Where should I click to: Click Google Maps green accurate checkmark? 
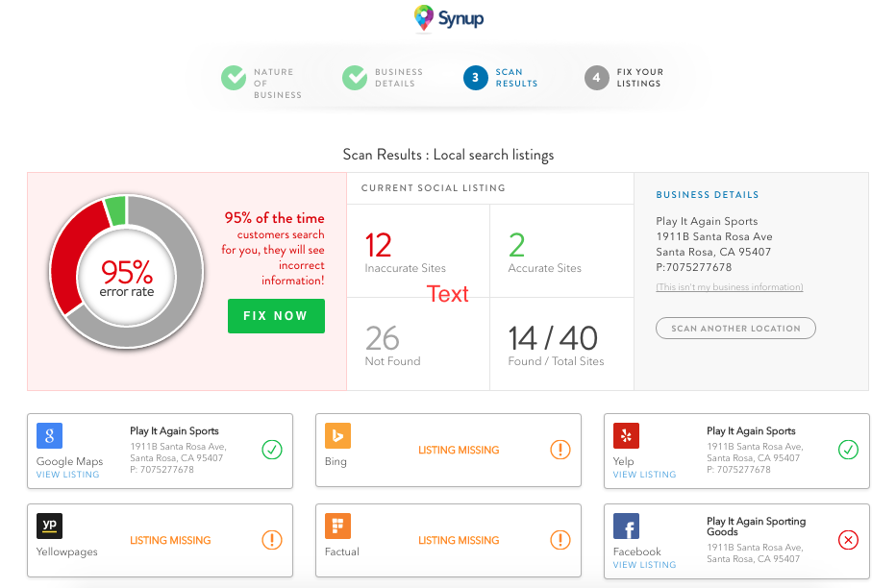(x=272, y=450)
